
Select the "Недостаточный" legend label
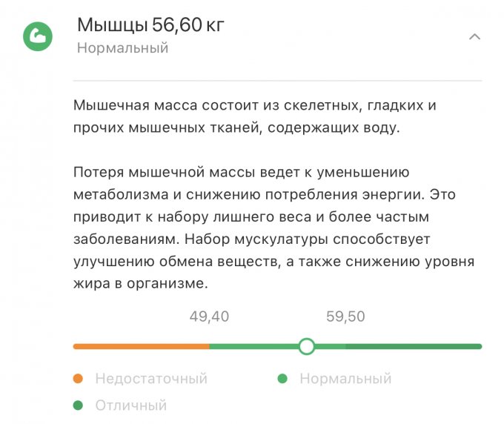click(x=150, y=379)
